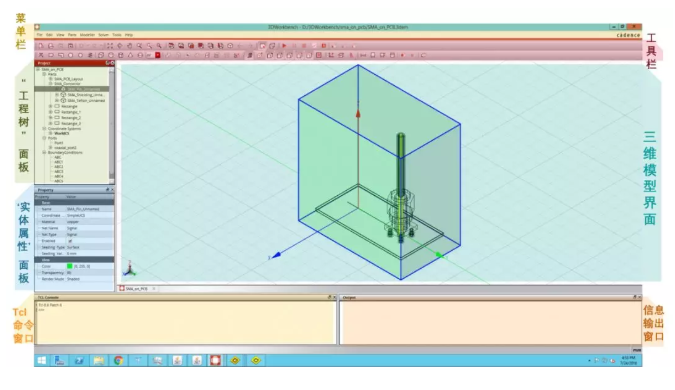Click the New file toolbar icon
The width and height of the screenshot is (675, 390).
pos(41,46)
